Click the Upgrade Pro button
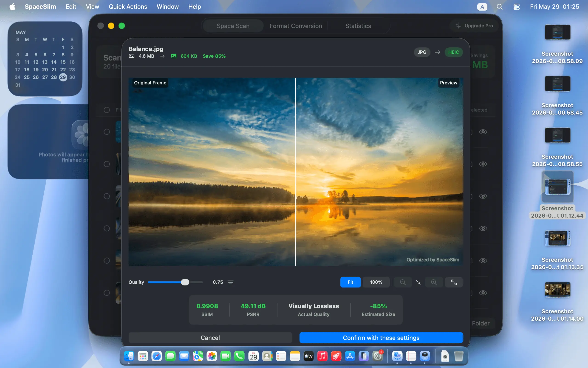 [474, 26]
